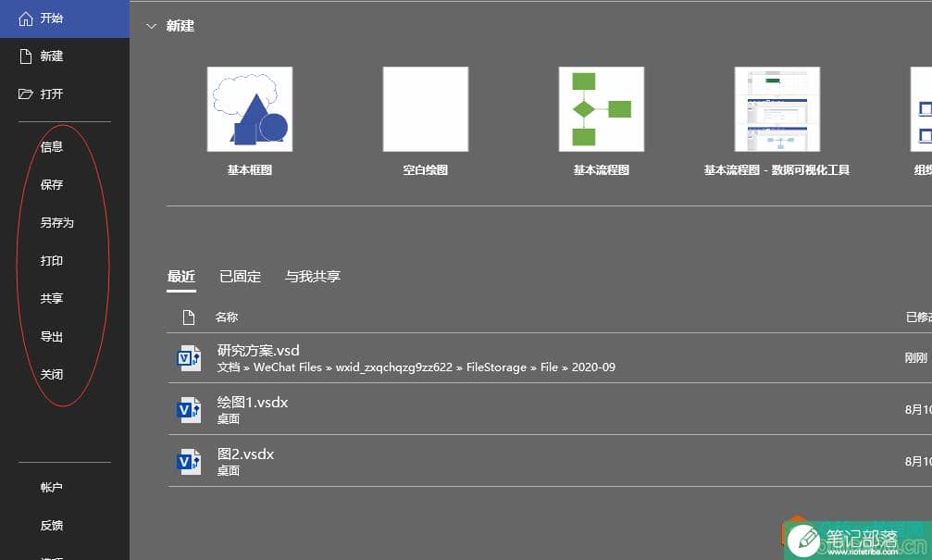
Task: Open the 导出 option
Action: click(52, 337)
